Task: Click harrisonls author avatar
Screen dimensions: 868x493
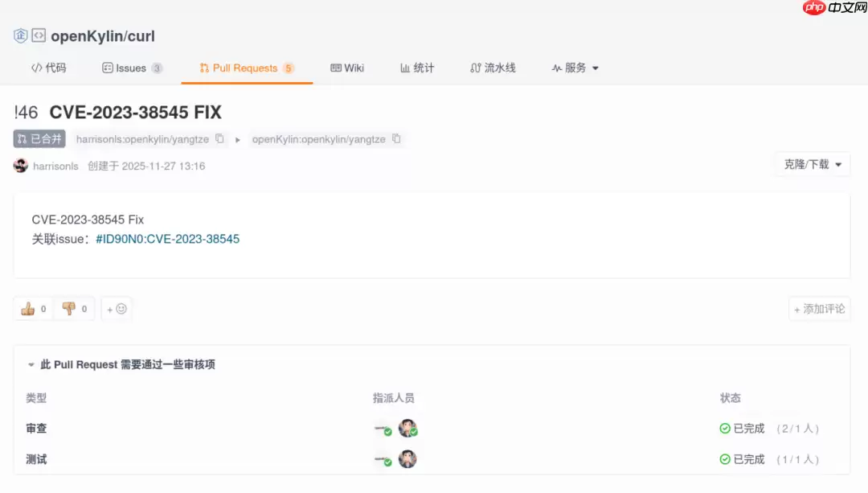Action: (x=21, y=166)
